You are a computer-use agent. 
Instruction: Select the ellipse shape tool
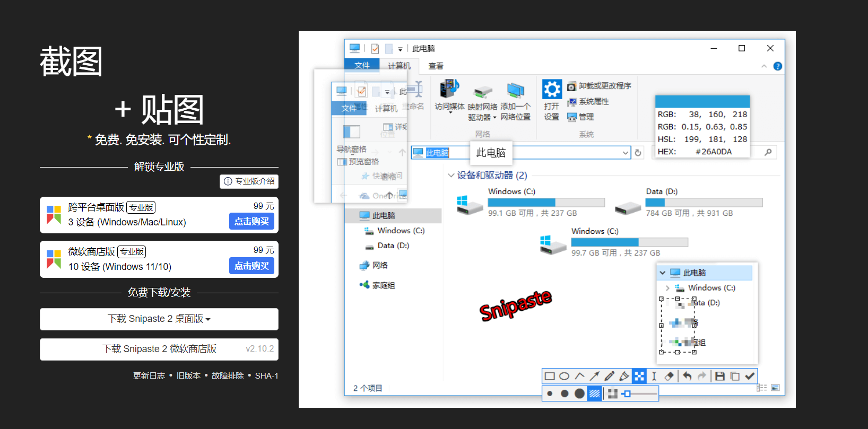(565, 376)
